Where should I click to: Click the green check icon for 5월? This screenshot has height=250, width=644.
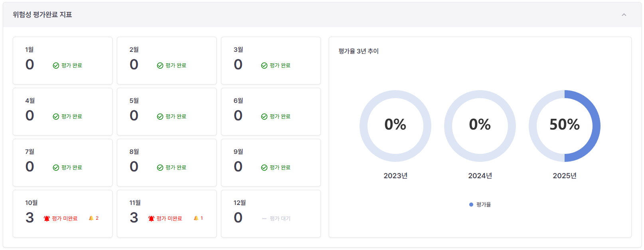click(x=160, y=117)
